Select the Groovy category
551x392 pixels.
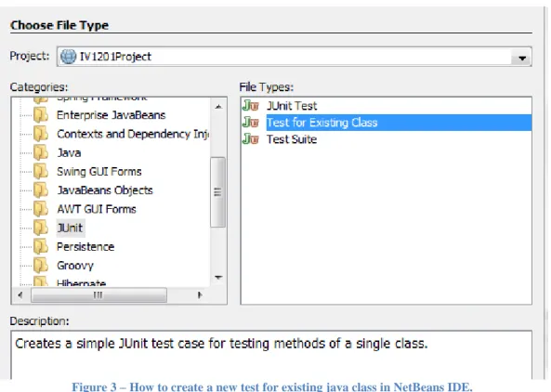click(75, 265)
